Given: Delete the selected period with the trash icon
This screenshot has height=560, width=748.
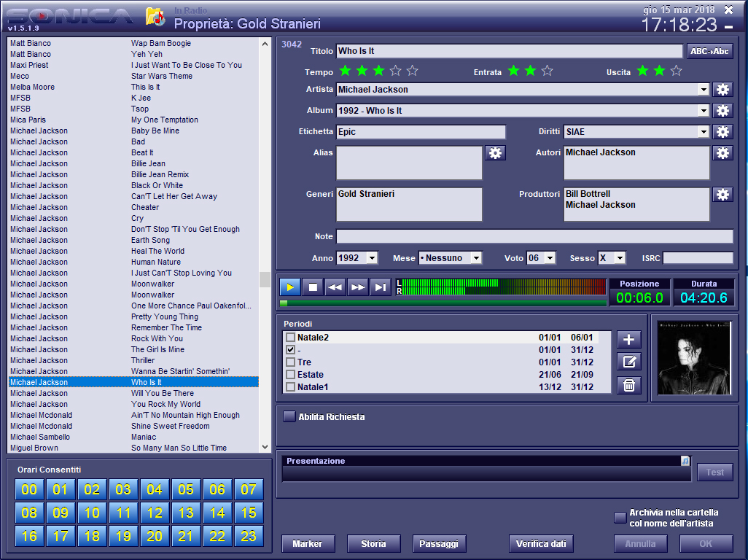Looking at the screenshot, I should [628, 385].
